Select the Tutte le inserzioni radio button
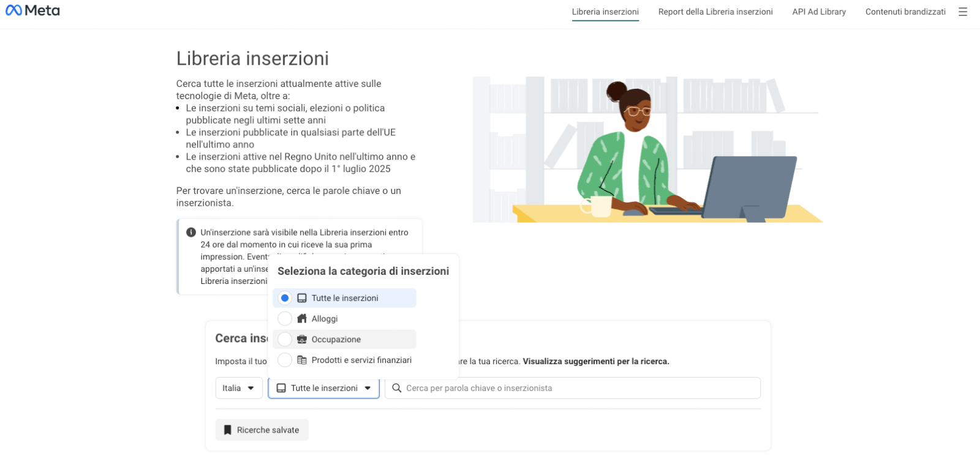Viewport: 980px width, 470px height. coord(285,298)
